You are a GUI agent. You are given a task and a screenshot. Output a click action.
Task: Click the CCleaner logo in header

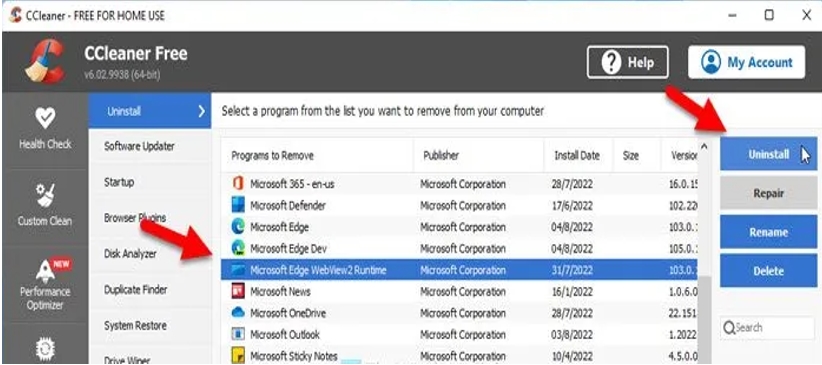coord(45,62)
